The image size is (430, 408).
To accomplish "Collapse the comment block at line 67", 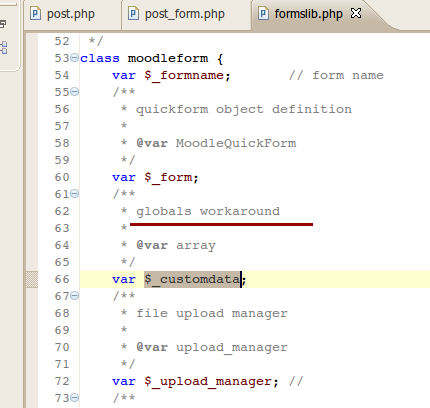I will click(75, 295).
